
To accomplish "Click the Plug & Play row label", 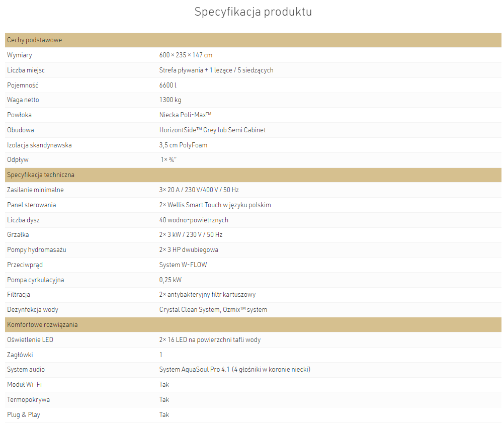I will pyautogui.click(x=24, y=415).
